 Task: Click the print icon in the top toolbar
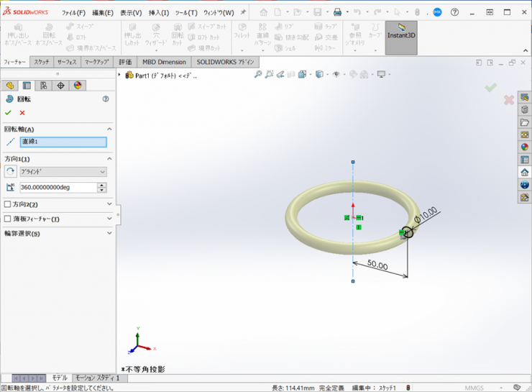338,12
